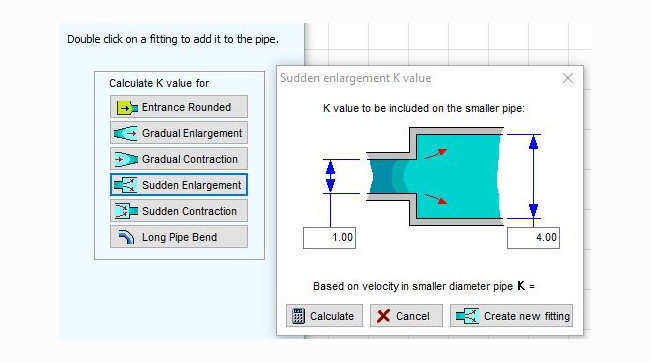This screenshot has width=650, height=362.
Task: Click the Entrance Rounded fitting icon
Action: pos(127,107)
